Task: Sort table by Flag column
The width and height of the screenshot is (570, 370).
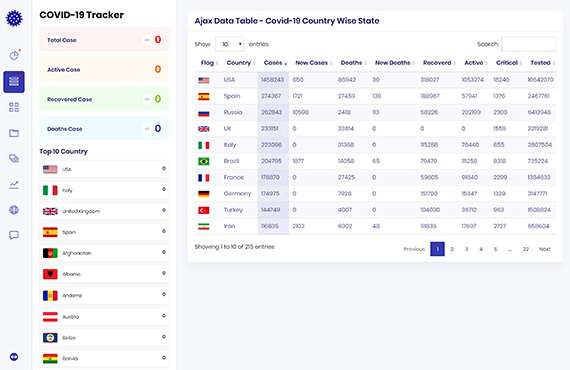Action: pos(209,63)
